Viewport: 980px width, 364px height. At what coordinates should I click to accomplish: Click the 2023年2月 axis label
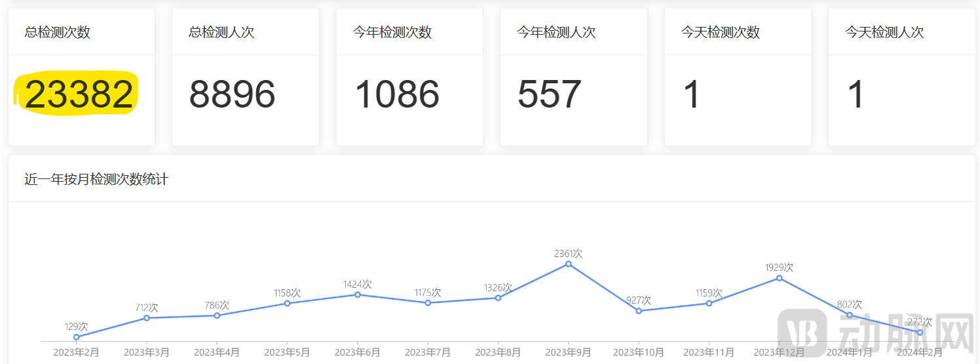(77, 352)
